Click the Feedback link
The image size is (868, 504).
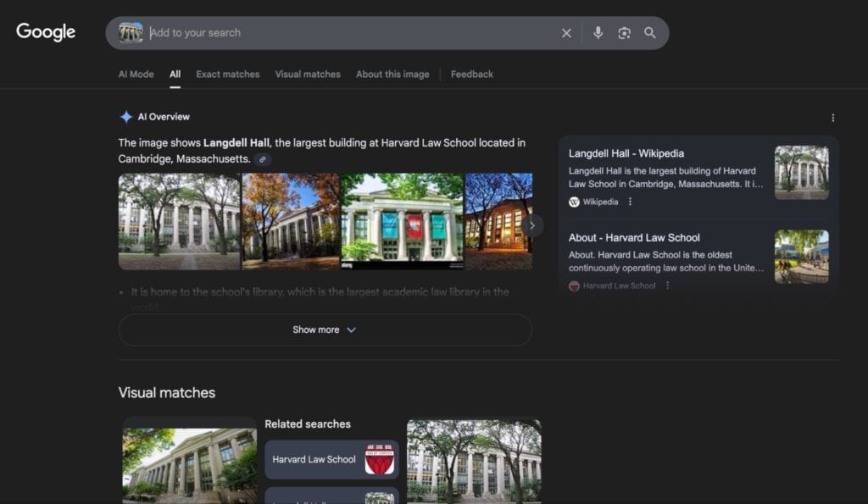tap(471, 74)
